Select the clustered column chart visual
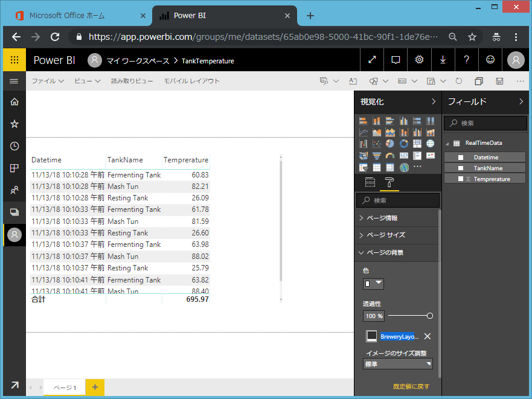Screen dimensions: 532x399 (x=403, y=121)
